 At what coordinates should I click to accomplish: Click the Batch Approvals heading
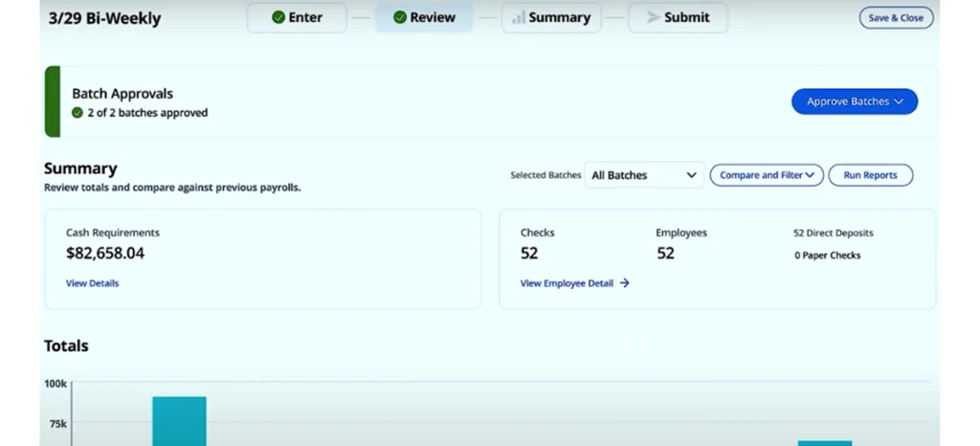pyautogui.click(x=122, y=94)
